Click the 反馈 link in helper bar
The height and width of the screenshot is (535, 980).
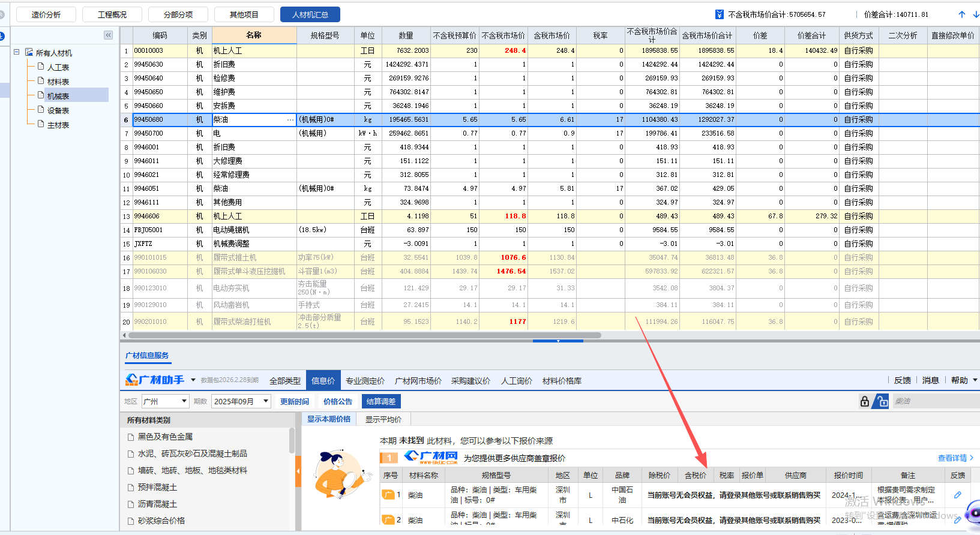(903, 380)
